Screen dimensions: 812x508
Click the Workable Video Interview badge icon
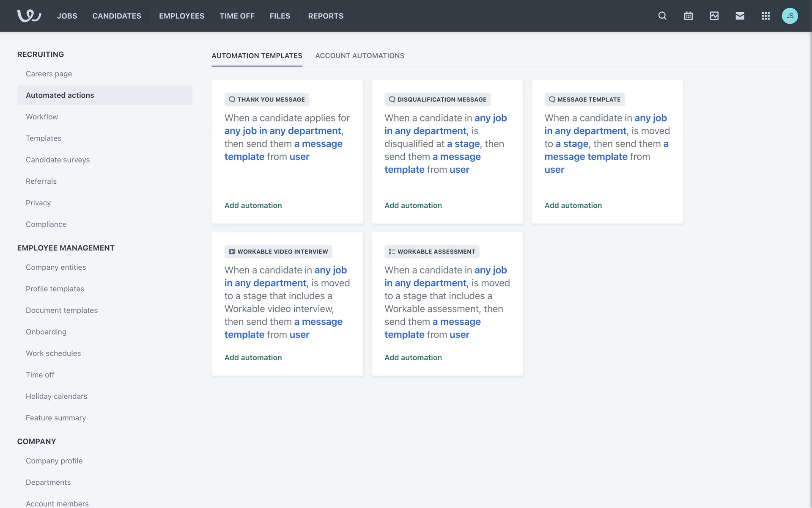pyautogui.click(x=232, y=251)
